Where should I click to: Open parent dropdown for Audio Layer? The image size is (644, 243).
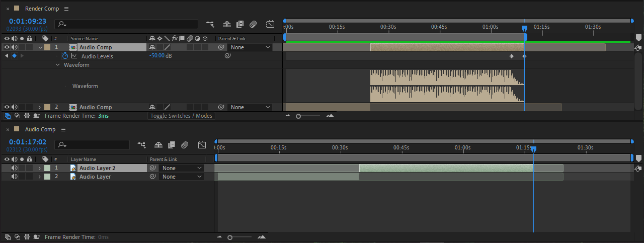pos(182,177)
